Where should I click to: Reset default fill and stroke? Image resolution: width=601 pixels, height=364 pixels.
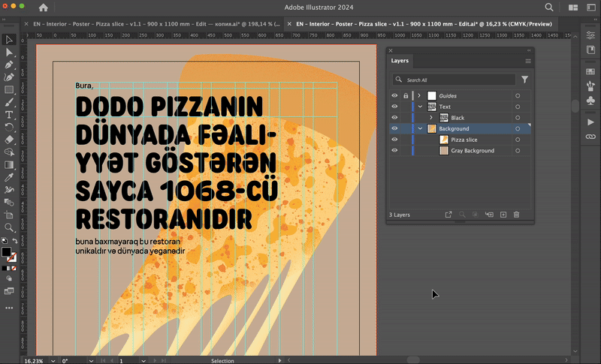pyautogui.click(x=4, y=241)
